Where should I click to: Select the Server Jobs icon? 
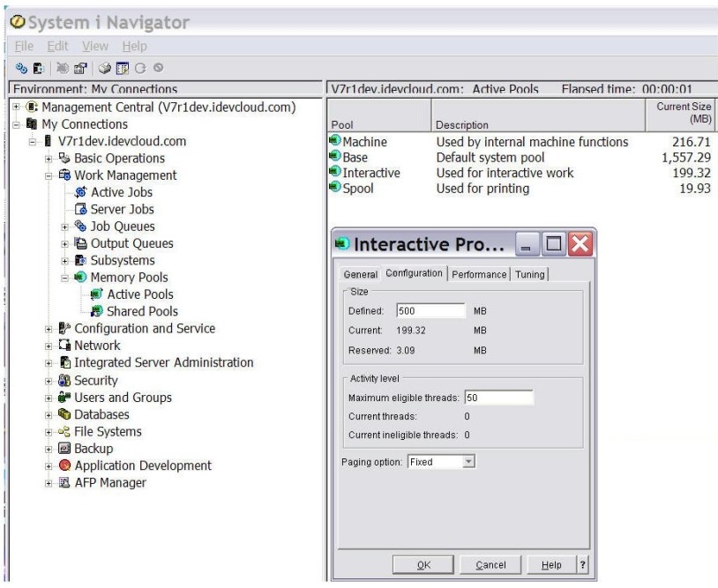point(80,209)
